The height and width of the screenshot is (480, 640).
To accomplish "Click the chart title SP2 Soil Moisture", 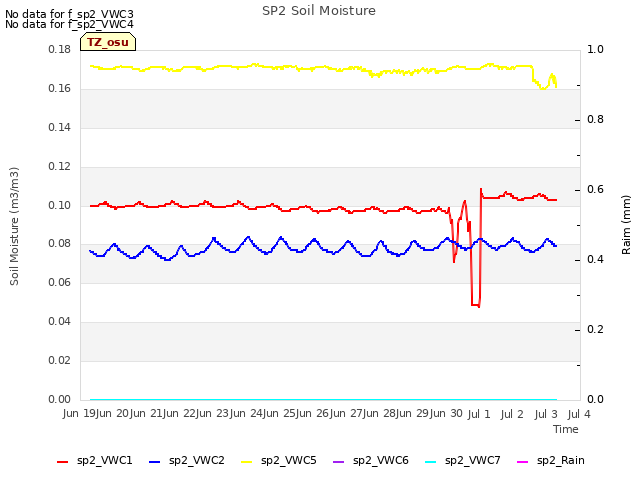I will tap(319, 11).
